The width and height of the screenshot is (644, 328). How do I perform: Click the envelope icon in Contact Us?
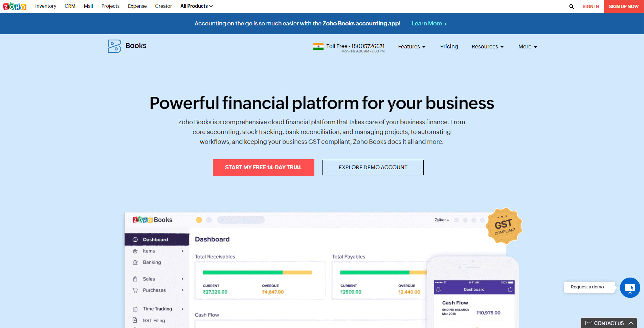coord(589,323)
